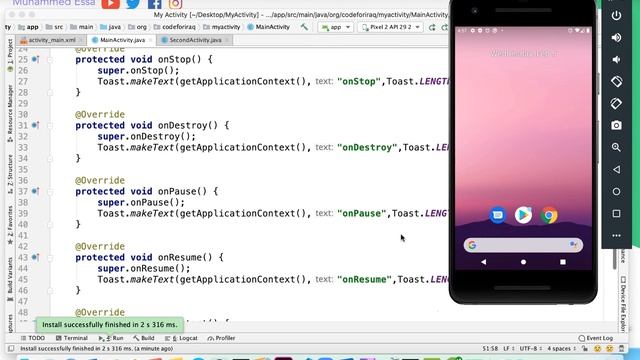640x360 pixels.
Task: Click the Google search bar on phone
Action: click(x=523, y=245)
